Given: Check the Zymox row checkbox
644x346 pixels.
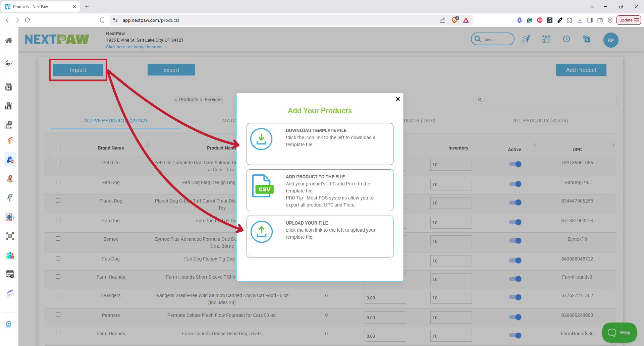Looking at the screenshot, I should coord(58,238).
